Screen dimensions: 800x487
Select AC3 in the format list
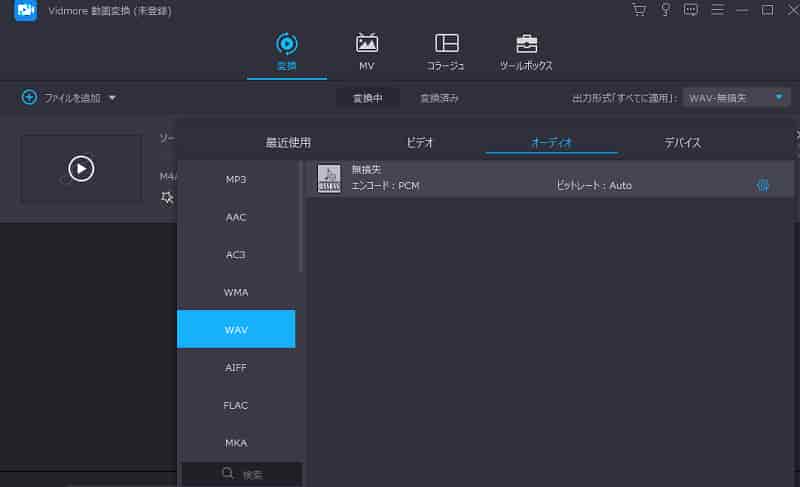(x=236, y=254)
